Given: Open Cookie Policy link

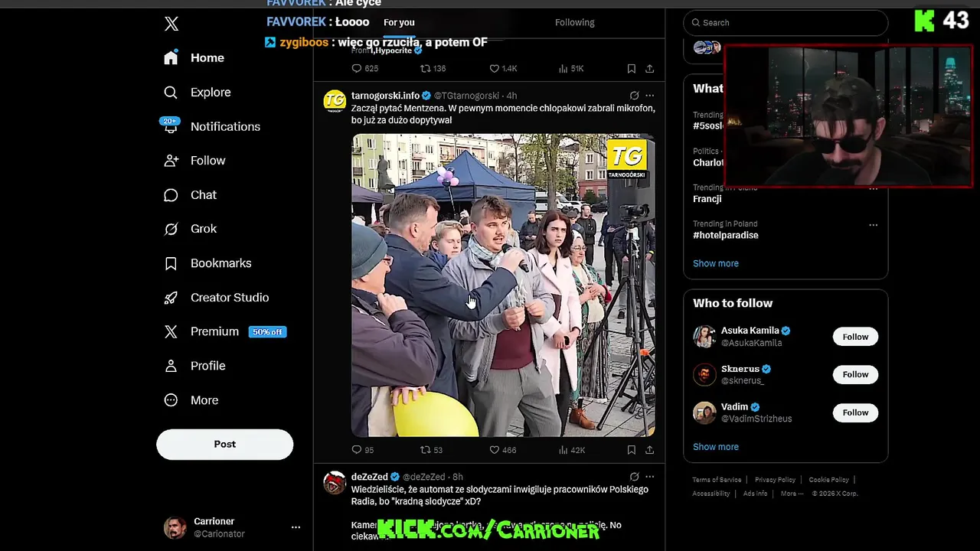Looking at the screenshot, I should [828, 480].
